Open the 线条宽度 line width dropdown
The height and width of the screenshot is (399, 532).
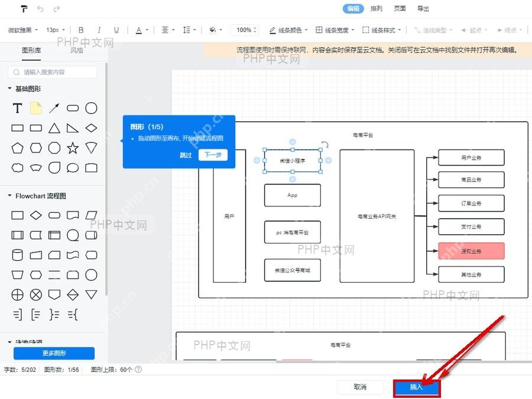[x=335, y=30]
